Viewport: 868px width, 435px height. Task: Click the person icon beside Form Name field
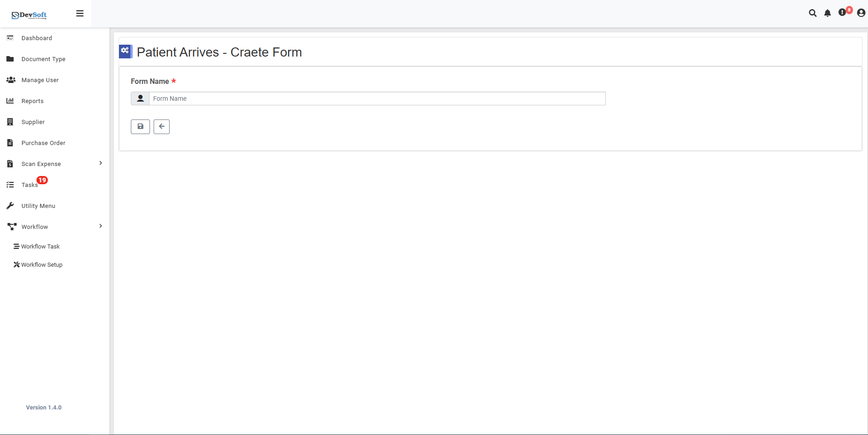tap(140, 98)
